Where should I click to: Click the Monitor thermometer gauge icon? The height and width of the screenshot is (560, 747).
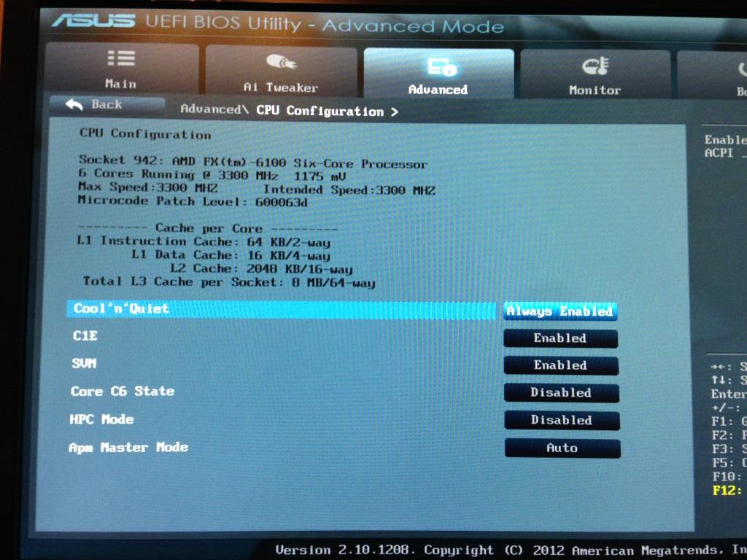pos(595,66)
